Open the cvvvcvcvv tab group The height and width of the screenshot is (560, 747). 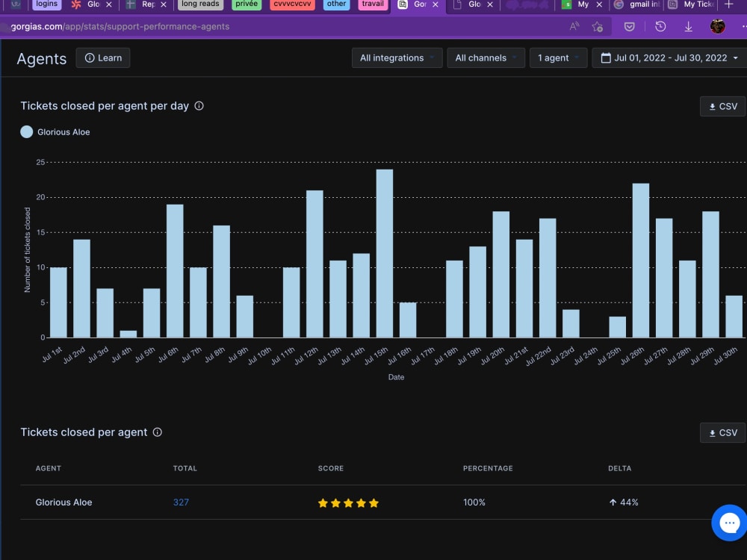291,4
